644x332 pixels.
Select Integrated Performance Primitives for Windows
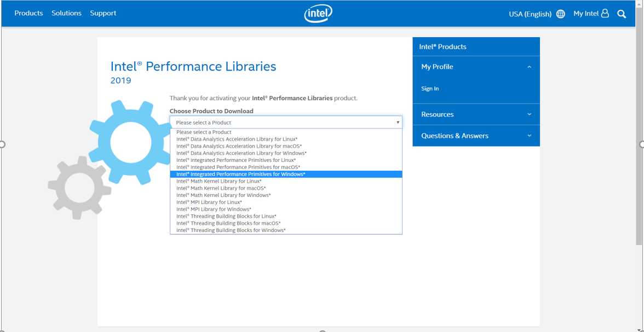pyautogui.click(x=286, y=174)
